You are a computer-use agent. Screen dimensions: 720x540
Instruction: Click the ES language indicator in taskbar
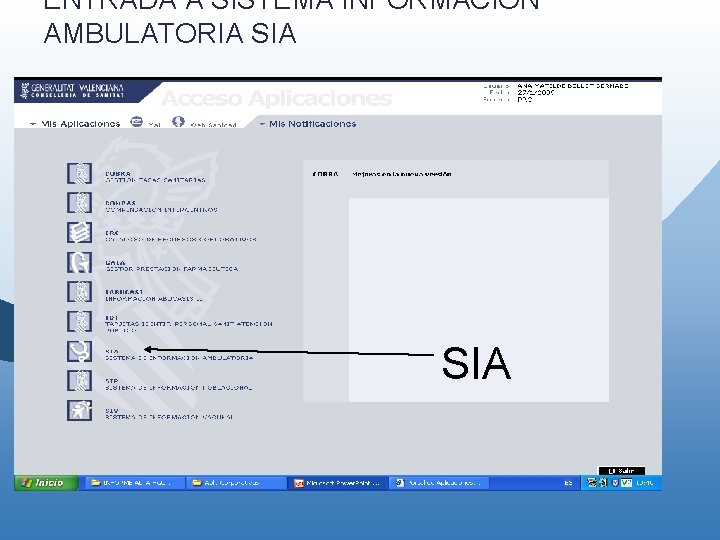point(568,483)
